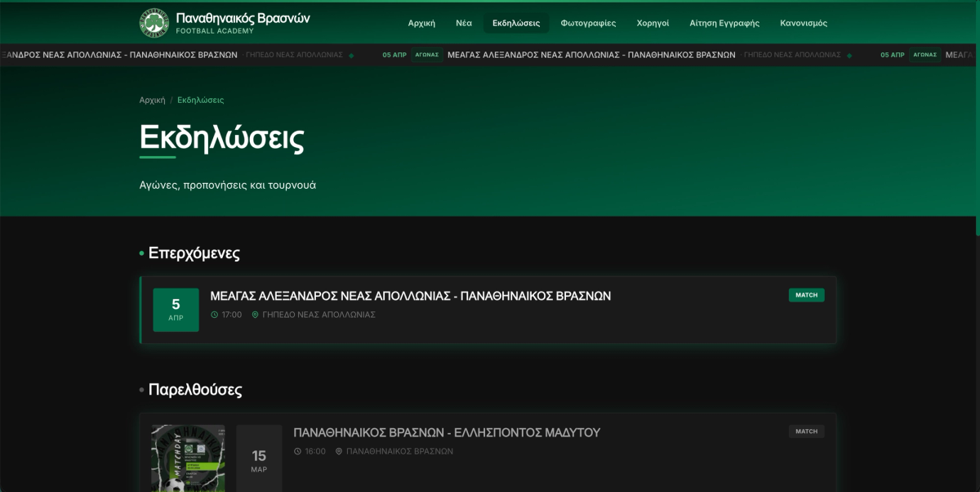
Task: Click the first 05 ΑΠΡ ticker date
Action: (394, 55)
